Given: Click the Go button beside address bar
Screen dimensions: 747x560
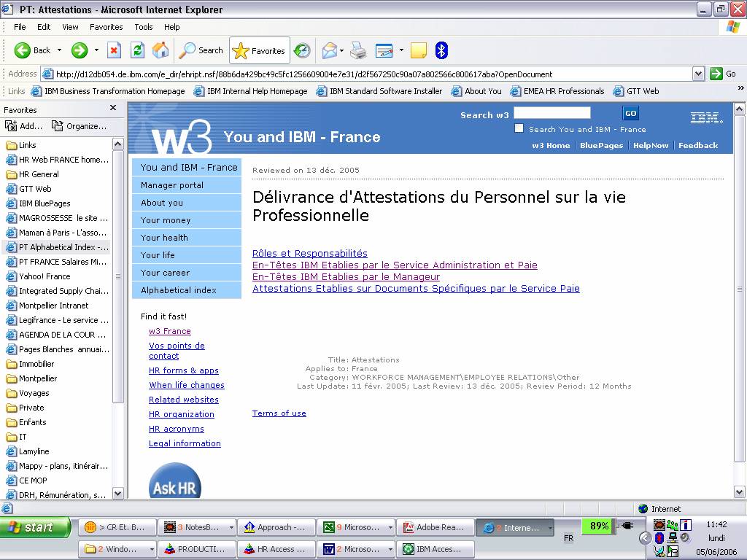Looking at the screenshot, I should pos(723,74).
